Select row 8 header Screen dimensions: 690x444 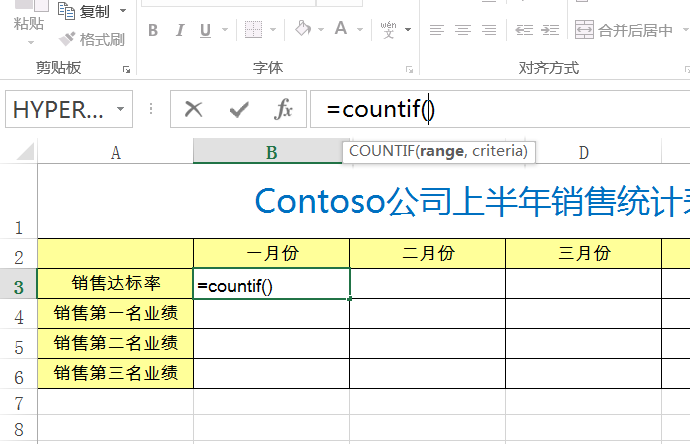[x=18, y=428]
